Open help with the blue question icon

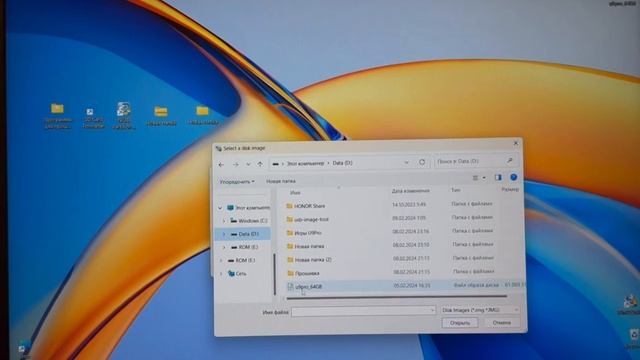point(513,177)
